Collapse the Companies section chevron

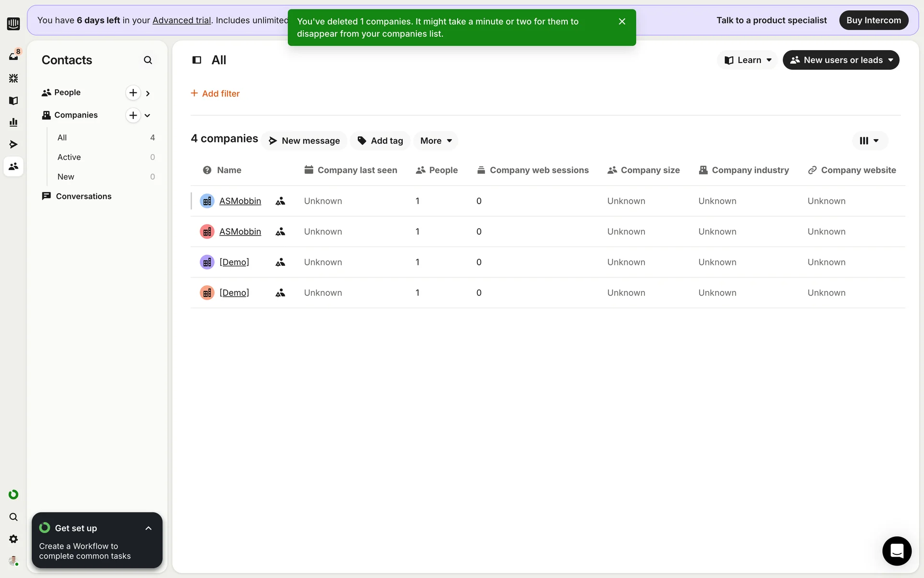tap(148, 116)
